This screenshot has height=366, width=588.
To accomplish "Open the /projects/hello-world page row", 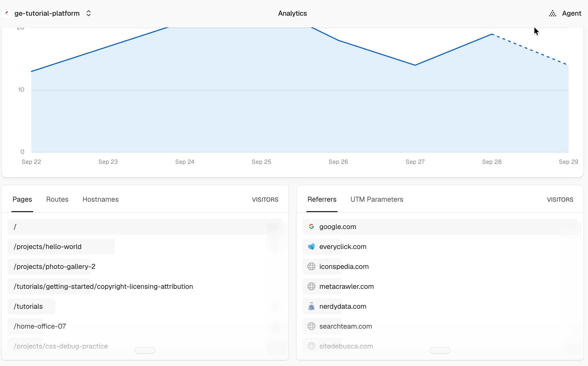I will 145,246.
